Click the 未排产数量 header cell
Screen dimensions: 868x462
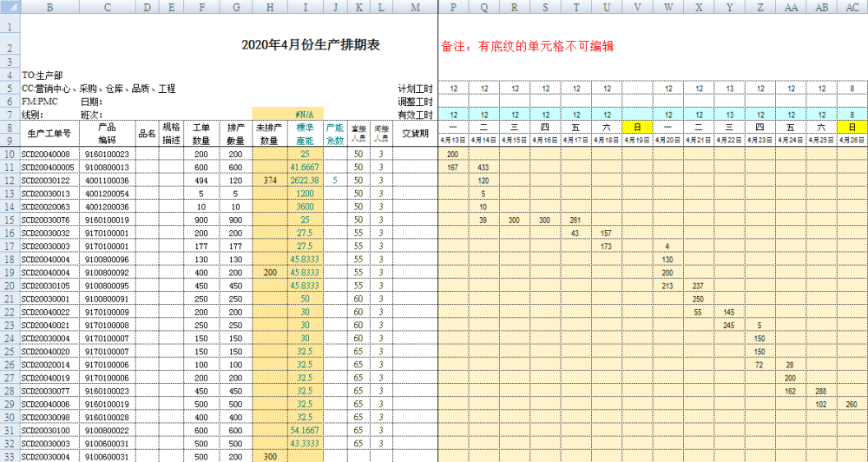[270, 134]
